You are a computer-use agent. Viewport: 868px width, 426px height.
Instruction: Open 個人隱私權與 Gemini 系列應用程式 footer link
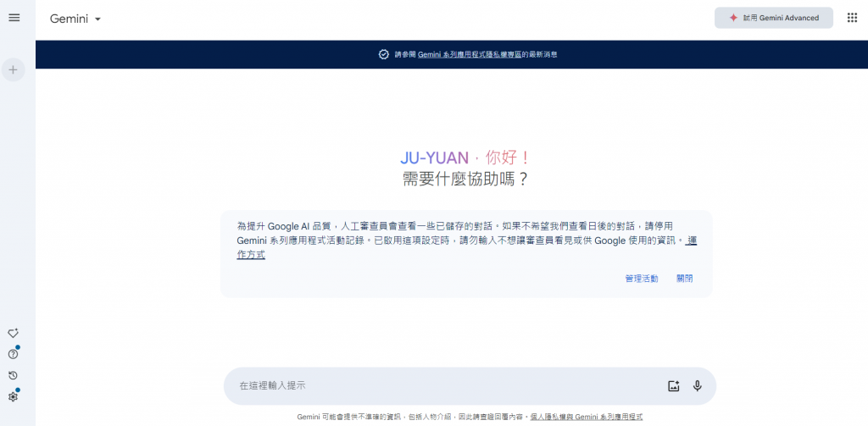pos(587,417)
